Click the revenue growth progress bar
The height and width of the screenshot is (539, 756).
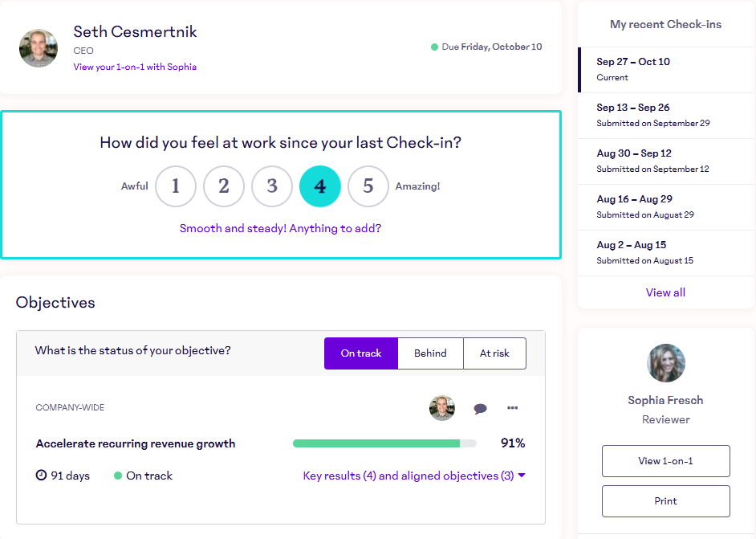[x=384, y=443]
